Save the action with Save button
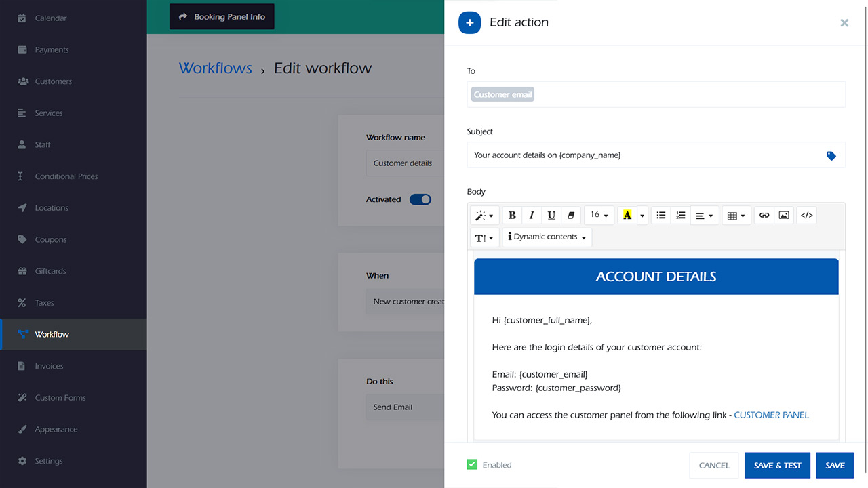 [835, 465]
